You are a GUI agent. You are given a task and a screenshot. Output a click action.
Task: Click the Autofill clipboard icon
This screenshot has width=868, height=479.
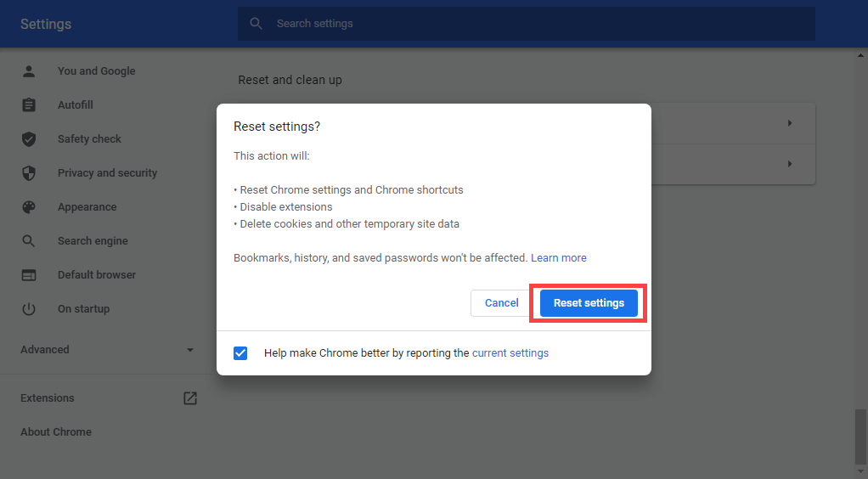tap(29, 105)
